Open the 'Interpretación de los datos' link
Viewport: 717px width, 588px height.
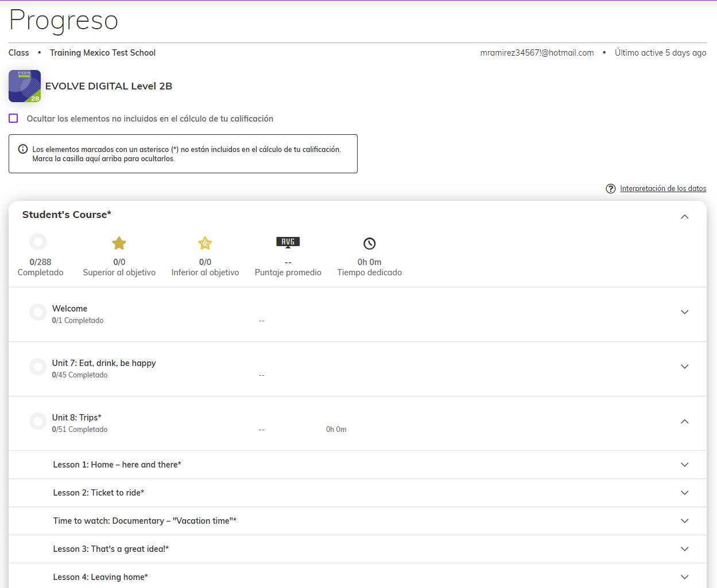point(663,189)
